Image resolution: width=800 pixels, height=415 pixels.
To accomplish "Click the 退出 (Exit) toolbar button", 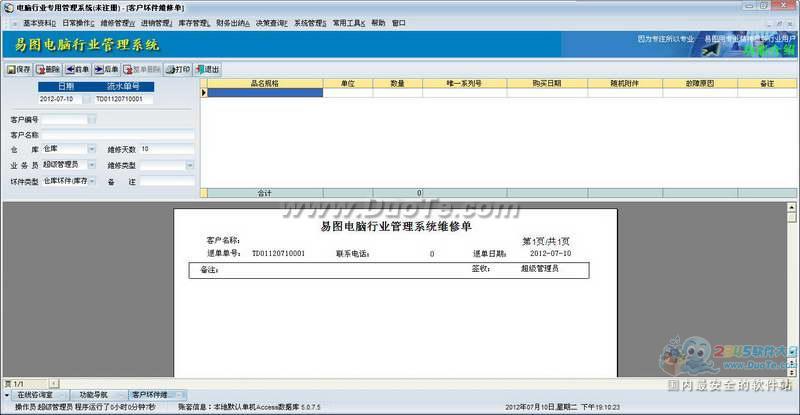I will [207, 69].
